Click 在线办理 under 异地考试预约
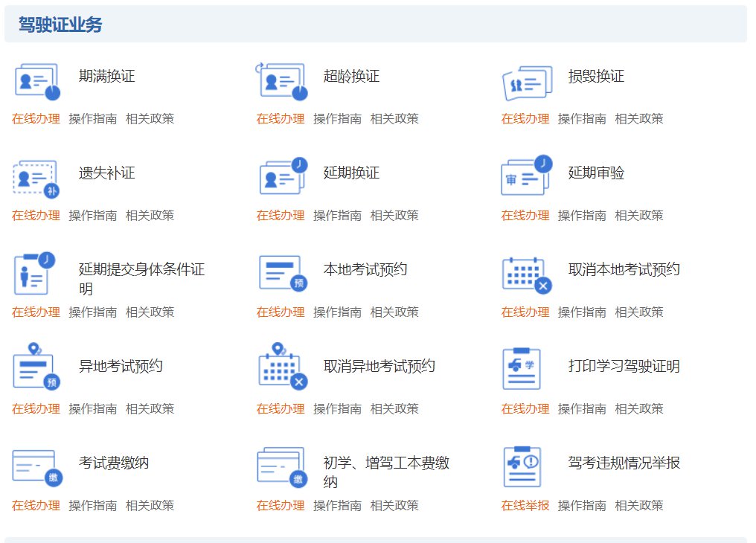756x543 pixels. tap(36, 409)
